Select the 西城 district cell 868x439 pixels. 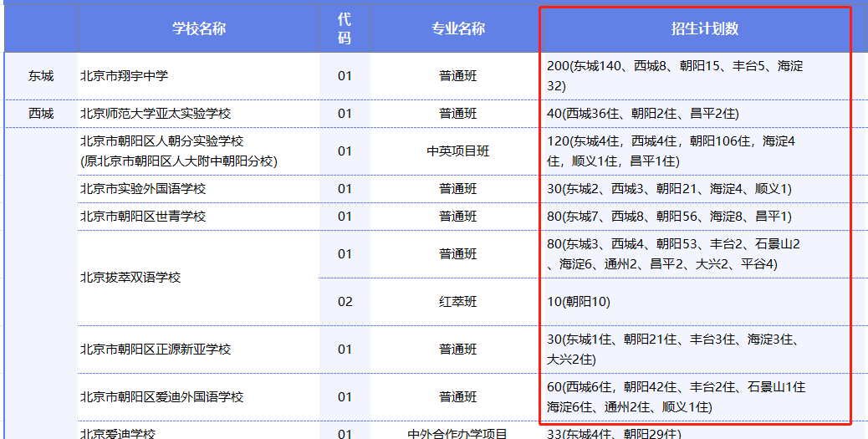coord(41,114)
